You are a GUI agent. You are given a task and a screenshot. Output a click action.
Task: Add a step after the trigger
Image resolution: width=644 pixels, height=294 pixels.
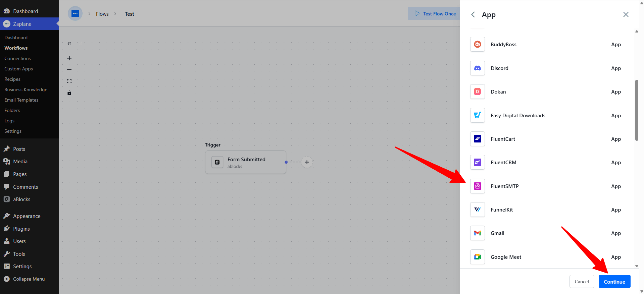tap(307, 162)
